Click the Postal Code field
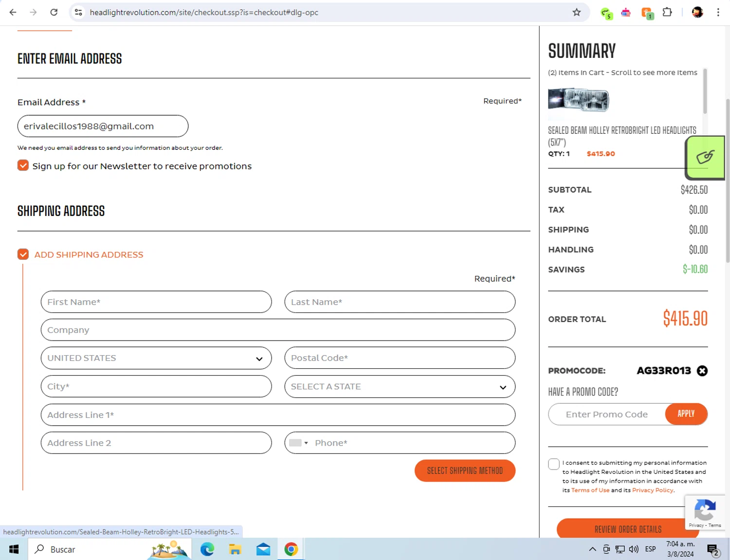 coord(400,358)
